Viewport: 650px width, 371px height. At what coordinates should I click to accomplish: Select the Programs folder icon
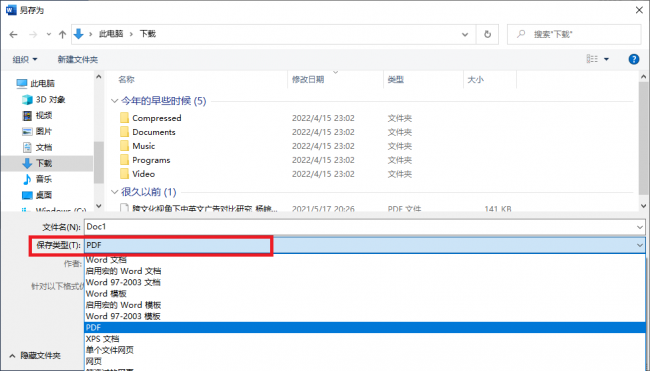pyautogui.click(x=124, y=160)
